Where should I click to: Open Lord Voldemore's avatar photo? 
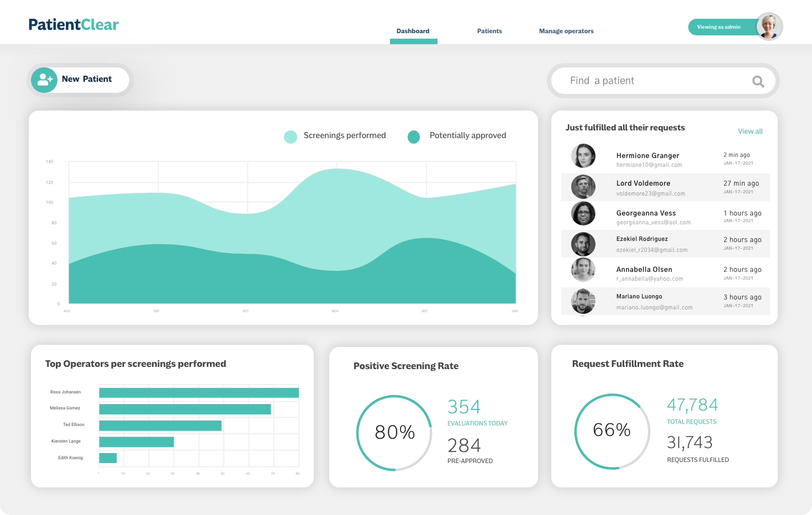583,187
